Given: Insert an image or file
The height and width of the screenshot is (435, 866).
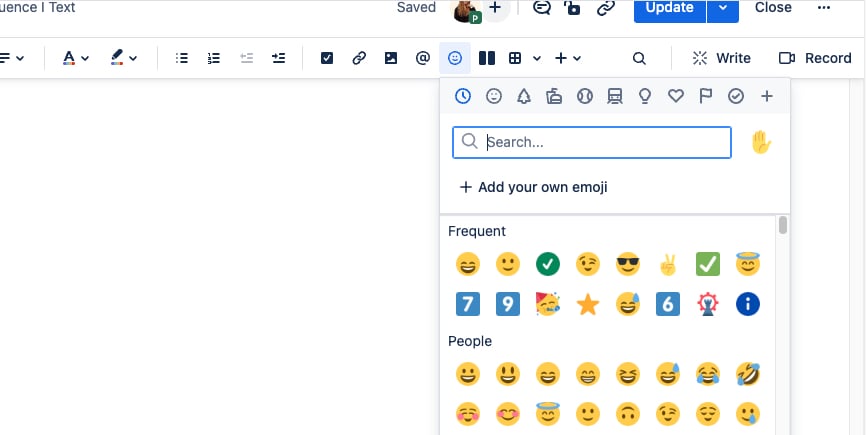Looking at the screenshot, I should (x=391, y=58).
